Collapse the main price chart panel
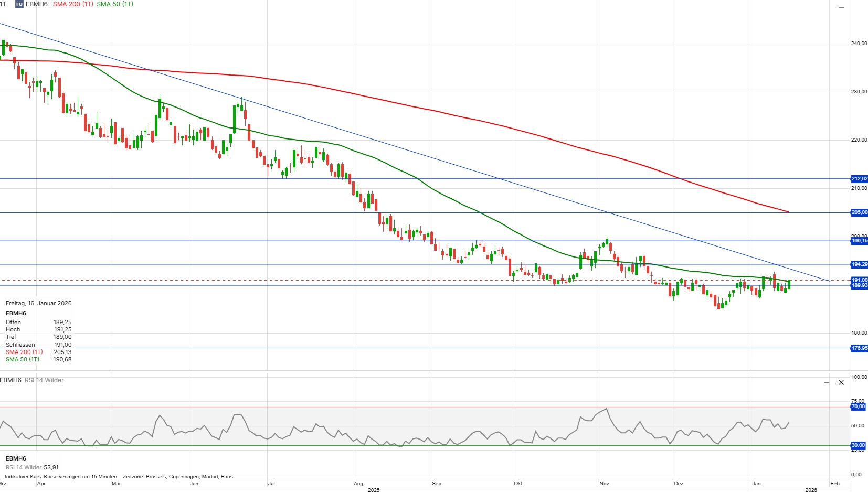This screenshot has height=492, width=868. click(x=841, y=8)
